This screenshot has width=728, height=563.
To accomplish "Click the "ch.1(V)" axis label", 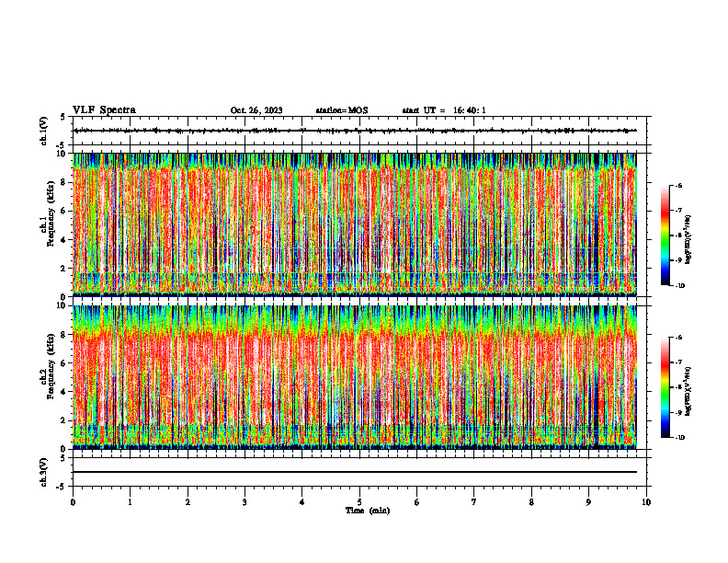I will tap(44, 131).
